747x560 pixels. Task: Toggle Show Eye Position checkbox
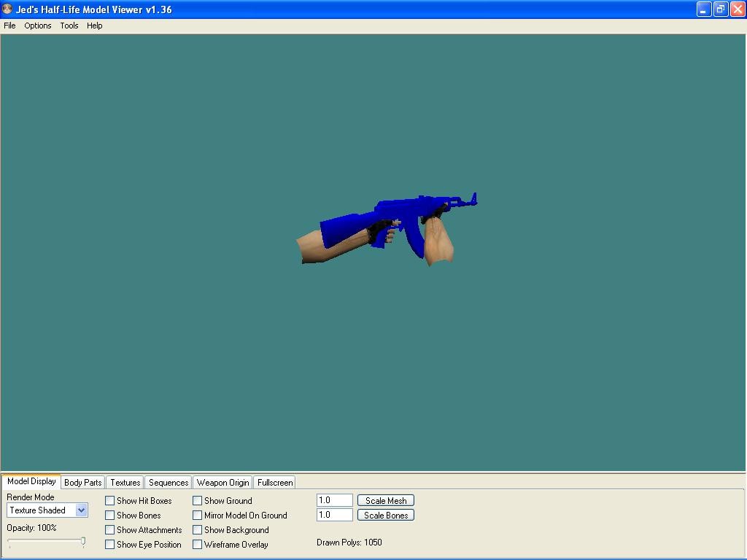[x=109, y=544]
